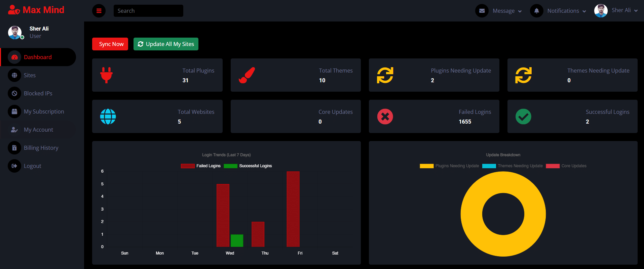This screenshot has height=269, width=644.
Task: Toggle sidebar with the hamburger menu button
Action: pos(99,11)
